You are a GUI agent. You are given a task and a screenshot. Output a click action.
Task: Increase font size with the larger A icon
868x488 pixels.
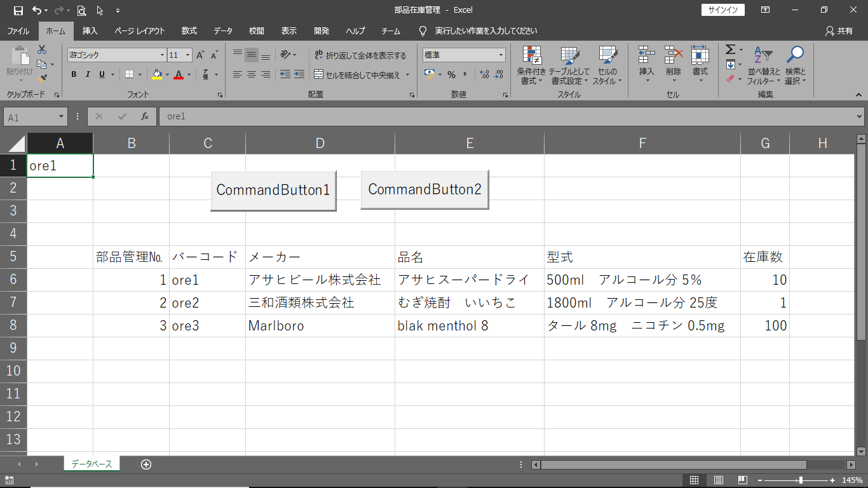click(200, 55)
